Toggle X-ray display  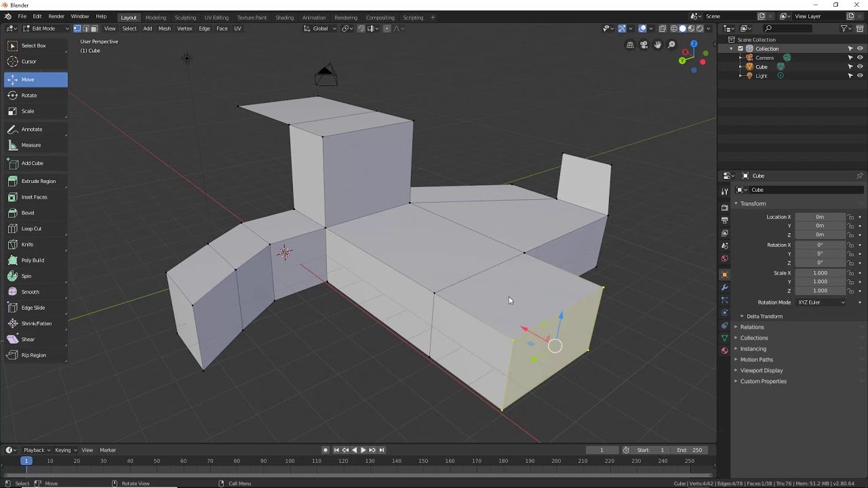(663, 28)
